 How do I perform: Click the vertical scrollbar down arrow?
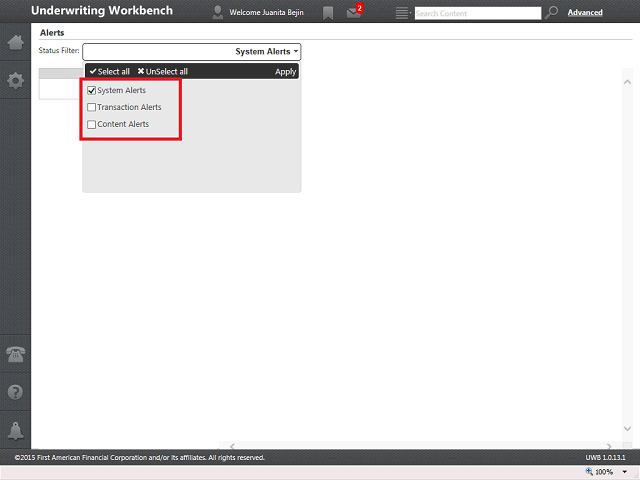[x=627, y=429]
